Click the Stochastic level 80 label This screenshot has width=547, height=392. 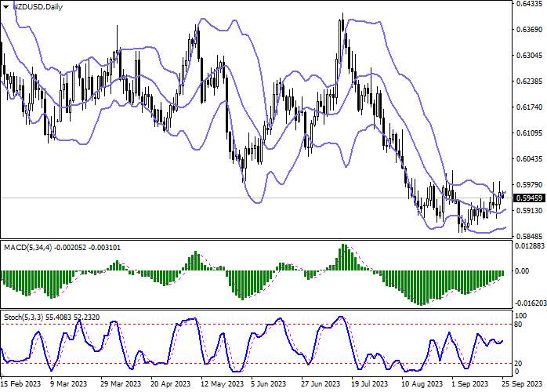click(x=518, y=325)
